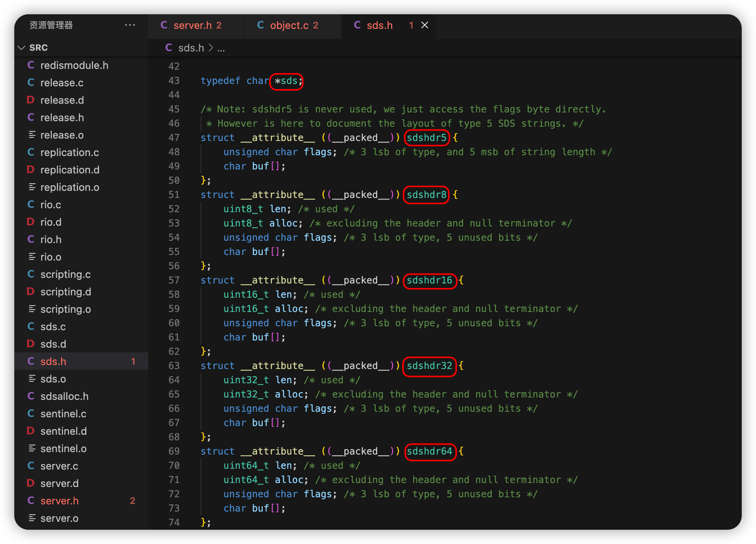Expand the breadcrumb ellipsis after sds.h
Image resolution: width=756 pixels, height=544 pixels.
pyautogui.click(x=221, y=48)
